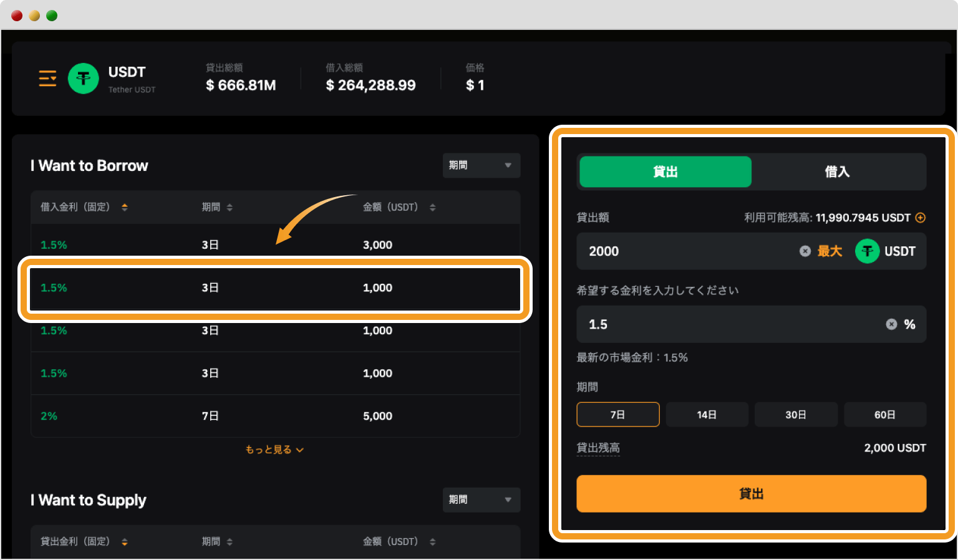The height and width of the screenshot is (560, 958).
Task: Switch to the 借入 tab
Action: 838,171
